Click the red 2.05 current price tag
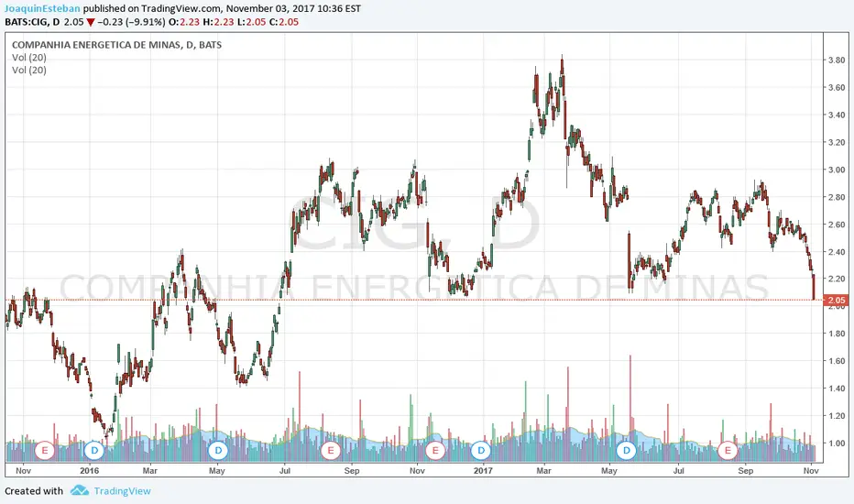Viewport: 854px width, 504px height. click(836, 300)
